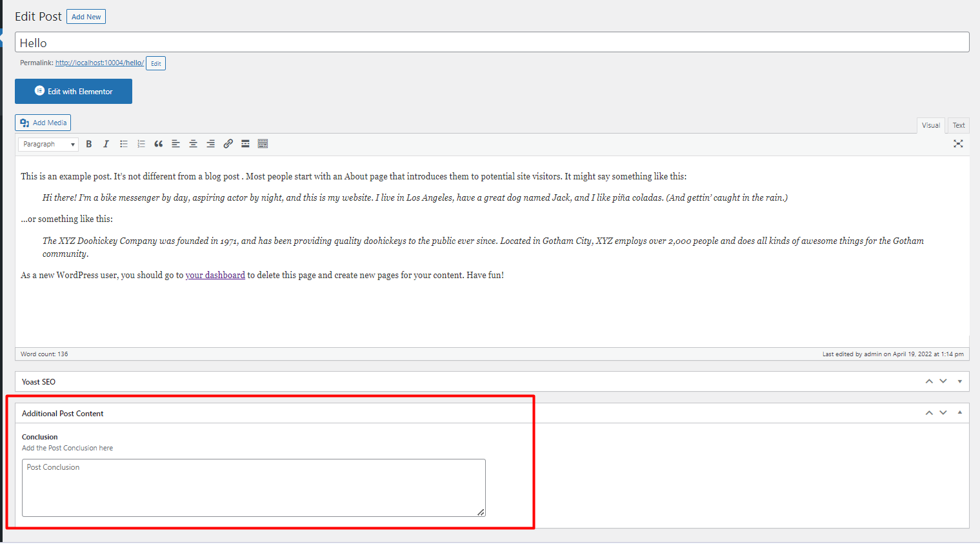
Task: Select the Visual editor tab
Action: pyautogui.click(x=931, y=125)
